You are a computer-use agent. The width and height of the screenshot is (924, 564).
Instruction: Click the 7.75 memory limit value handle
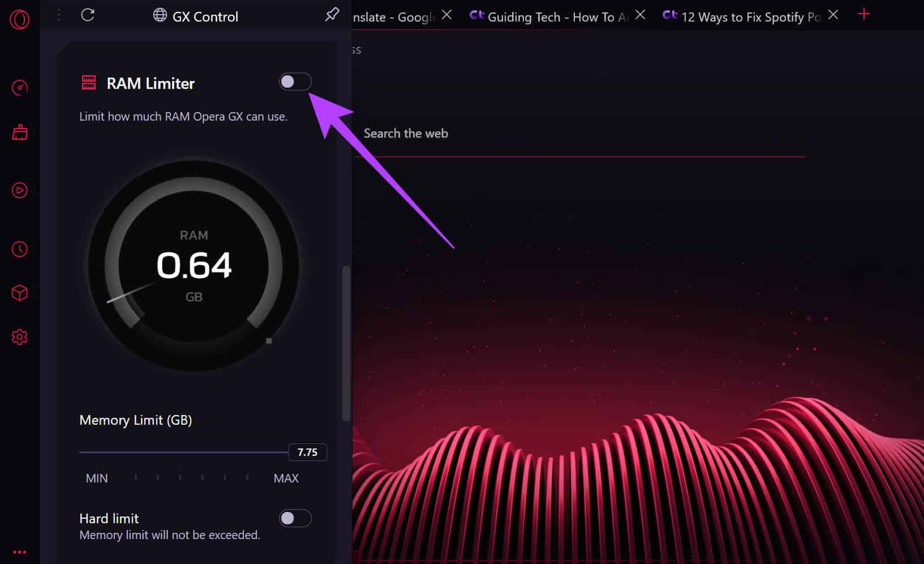[x=307, y=452]
